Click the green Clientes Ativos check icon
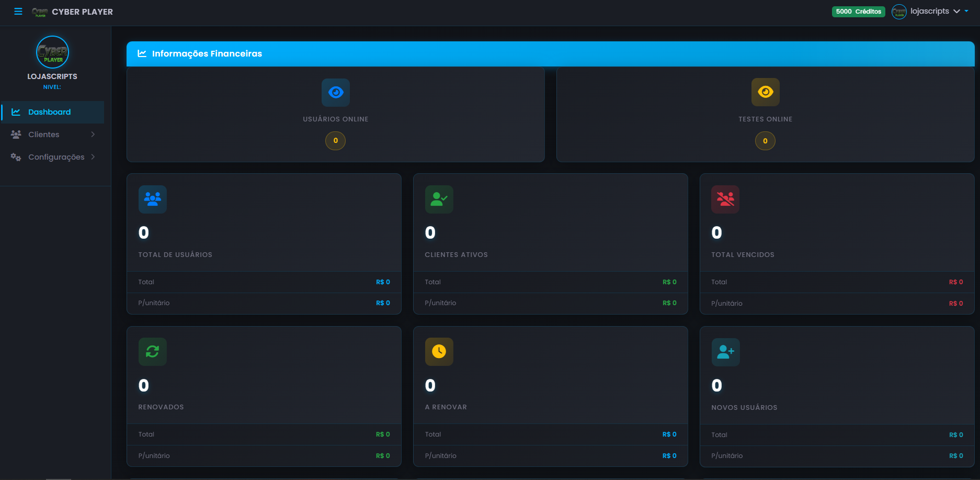 [439, 199]
